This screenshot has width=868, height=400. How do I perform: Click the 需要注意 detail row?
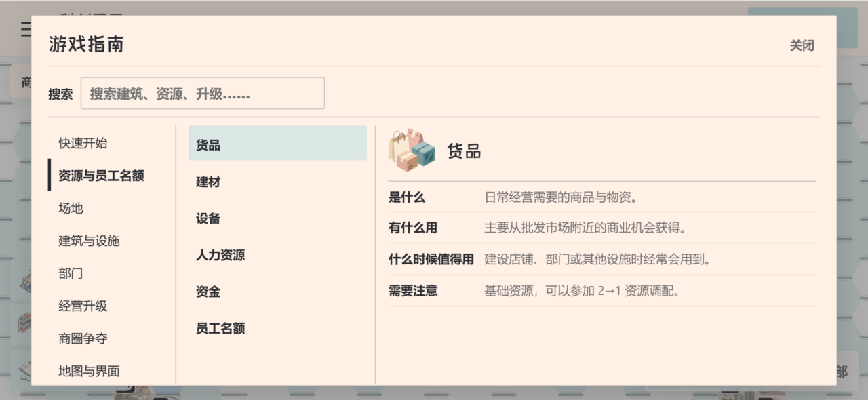602,291
